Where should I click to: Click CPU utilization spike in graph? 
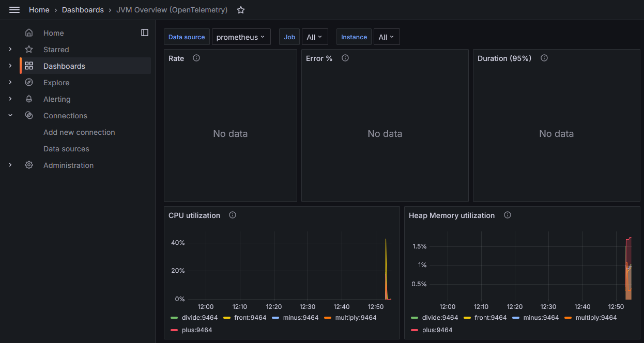pyautogui.click(x=386, y=269)
